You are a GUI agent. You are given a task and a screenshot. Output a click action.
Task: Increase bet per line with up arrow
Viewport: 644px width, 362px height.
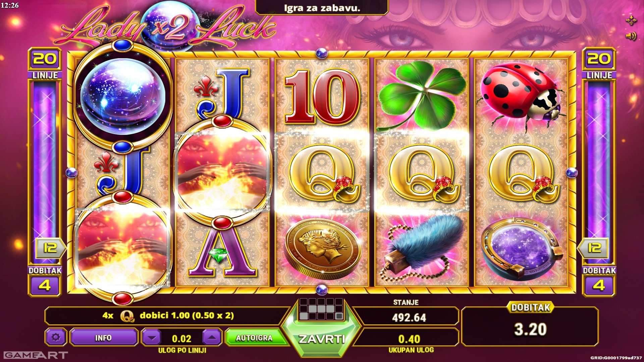212,337
